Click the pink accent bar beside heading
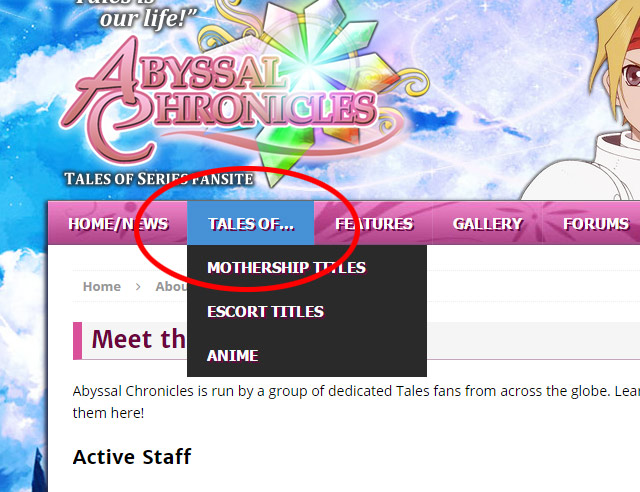Screen dimensions: 640x492 [78, 341]
